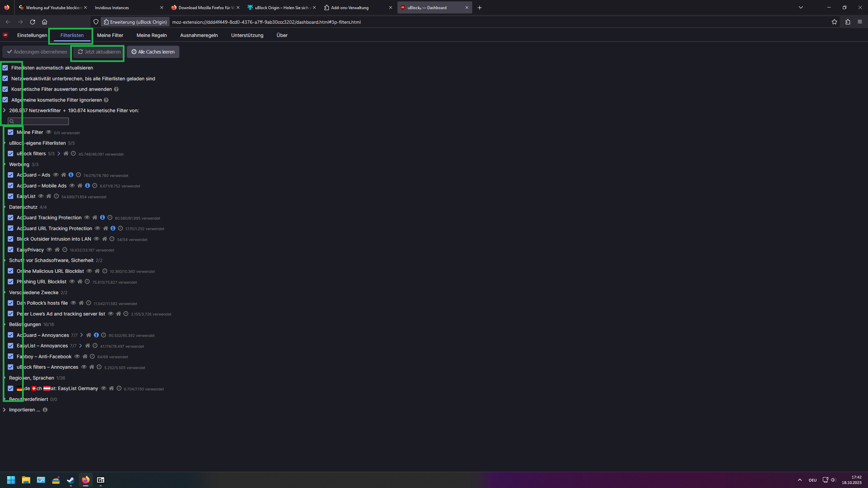Open home icon for Phishing URL Blocklist
This screenshot has height=488, width=868.
point(80,282)
